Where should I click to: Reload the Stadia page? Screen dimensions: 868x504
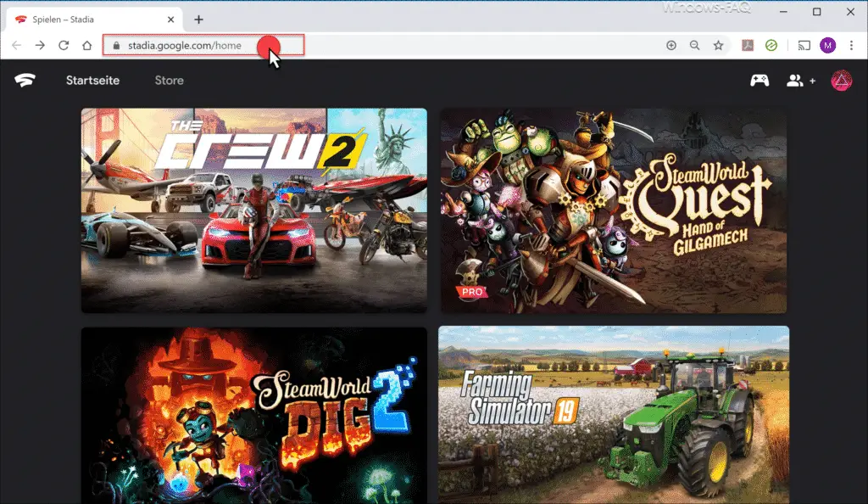point(64,46)
